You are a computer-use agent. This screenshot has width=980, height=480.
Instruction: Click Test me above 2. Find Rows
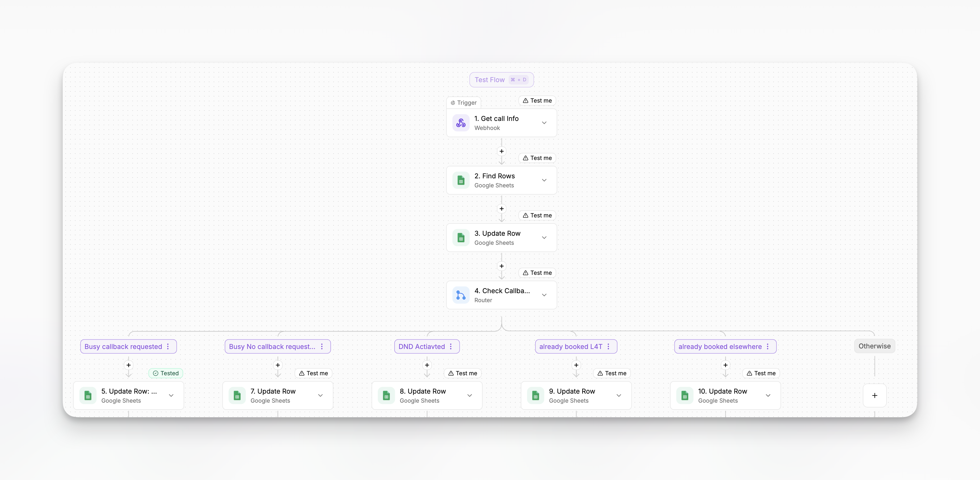coord(537,158)
